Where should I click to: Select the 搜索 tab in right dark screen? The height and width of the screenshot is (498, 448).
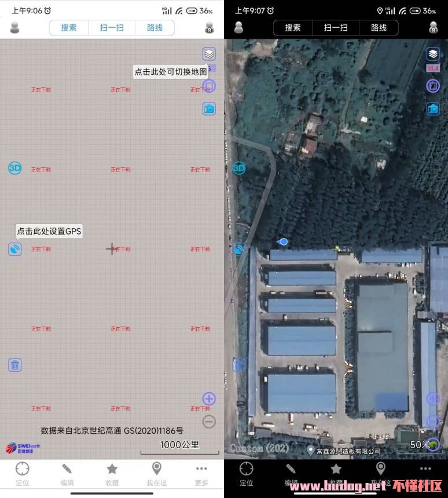click(293, 28)
